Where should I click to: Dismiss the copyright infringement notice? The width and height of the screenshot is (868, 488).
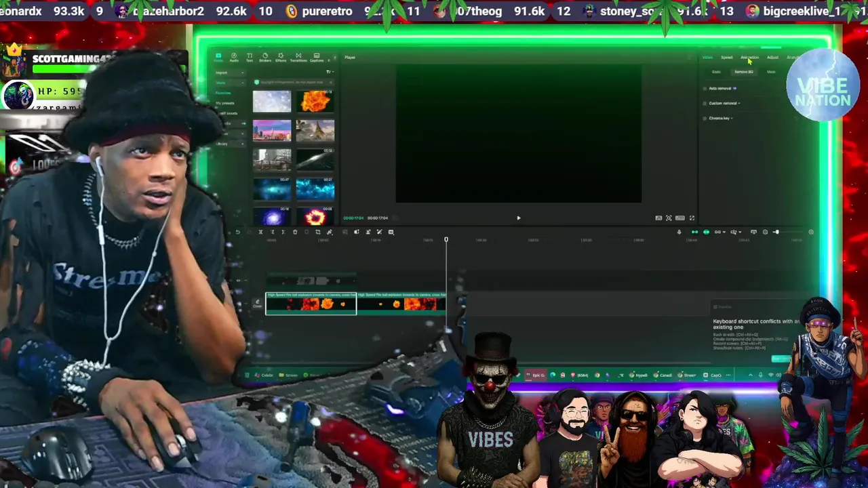click(330, 82)
